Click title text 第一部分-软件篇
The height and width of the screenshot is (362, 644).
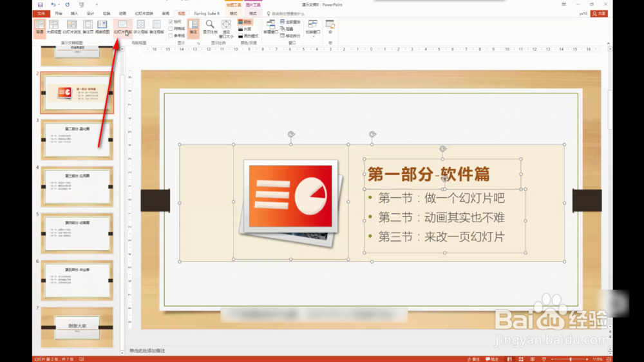(x=428, y=174)
